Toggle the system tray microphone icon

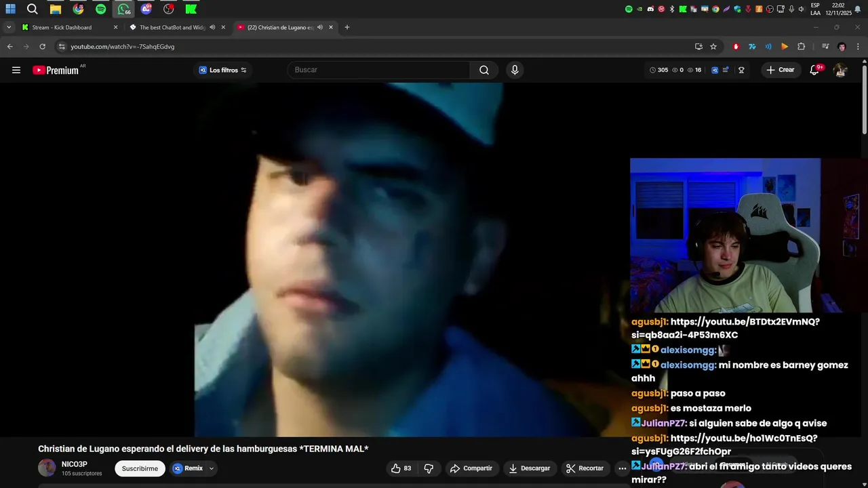click(791, 9)
